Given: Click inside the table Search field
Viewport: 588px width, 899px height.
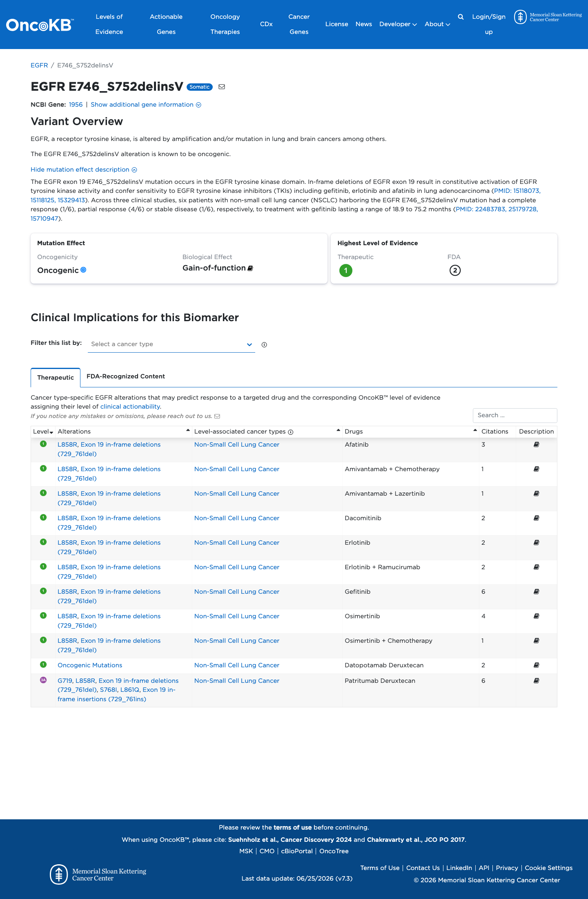Looking at the screenshot, I should [515, 415].
